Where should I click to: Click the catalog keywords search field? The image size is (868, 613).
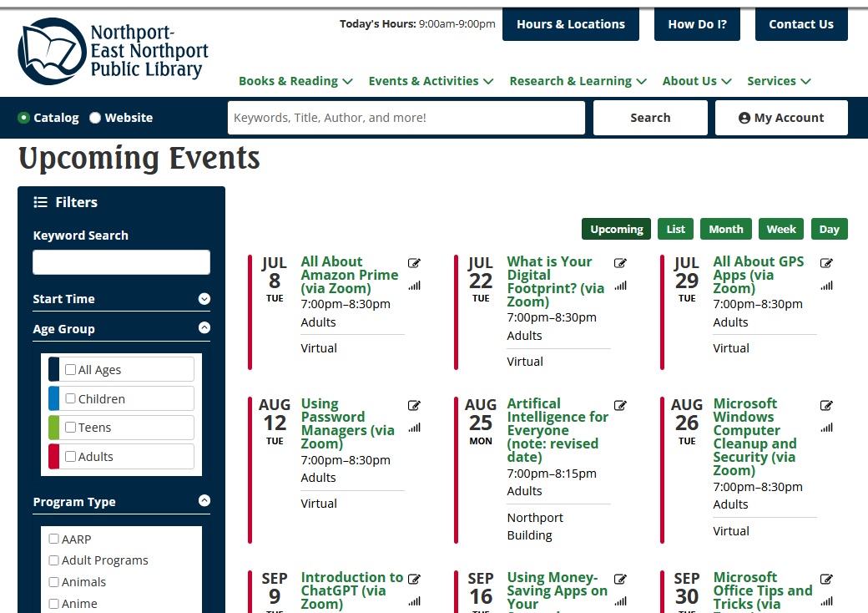(406, 118)
